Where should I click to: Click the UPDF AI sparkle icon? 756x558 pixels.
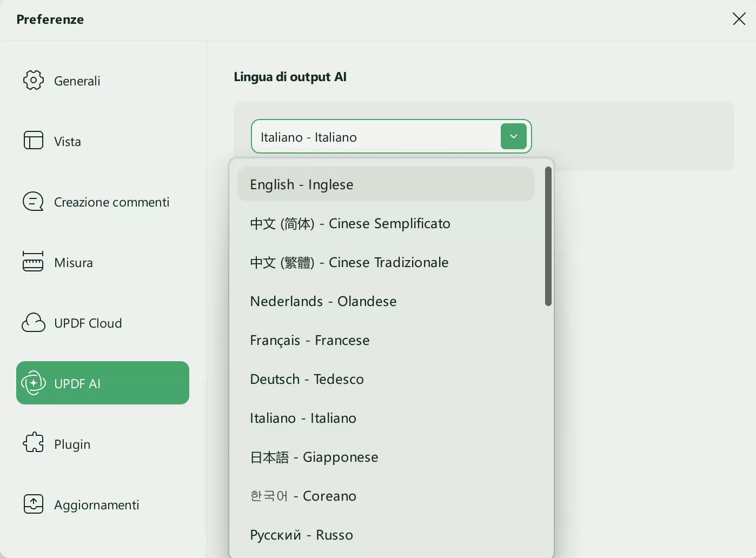[34, 383]
